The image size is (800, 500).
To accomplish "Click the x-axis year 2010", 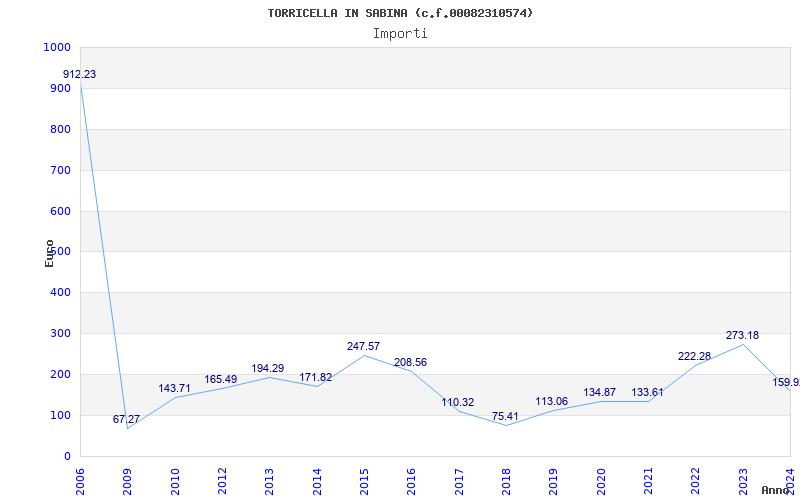I will click(175, 482).
